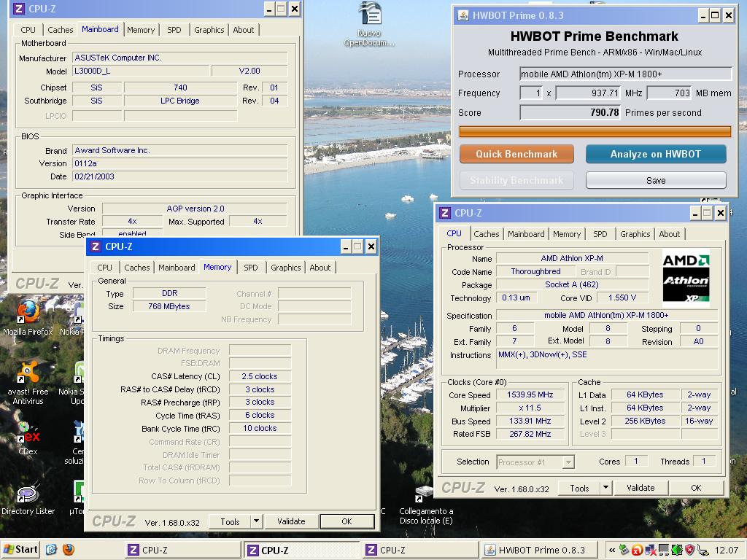
Task: Expand hidden tray icons with the chevron
Action: [x=612, y=550]
